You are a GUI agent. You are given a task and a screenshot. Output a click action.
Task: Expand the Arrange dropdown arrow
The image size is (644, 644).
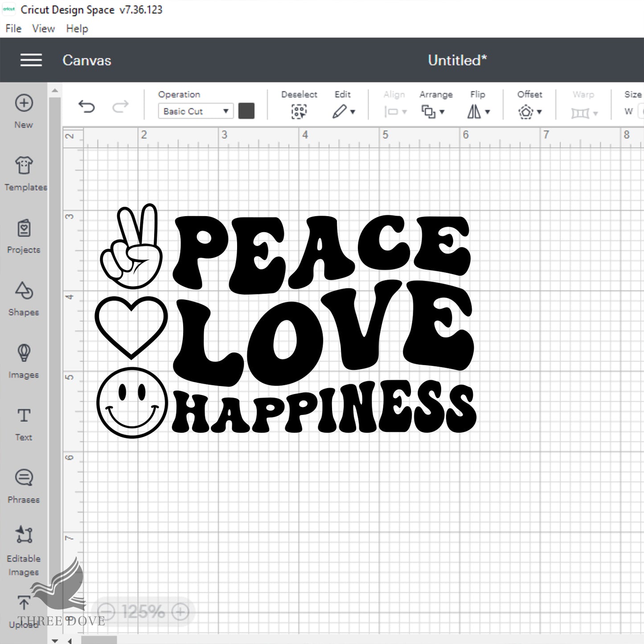pos(442,112)
